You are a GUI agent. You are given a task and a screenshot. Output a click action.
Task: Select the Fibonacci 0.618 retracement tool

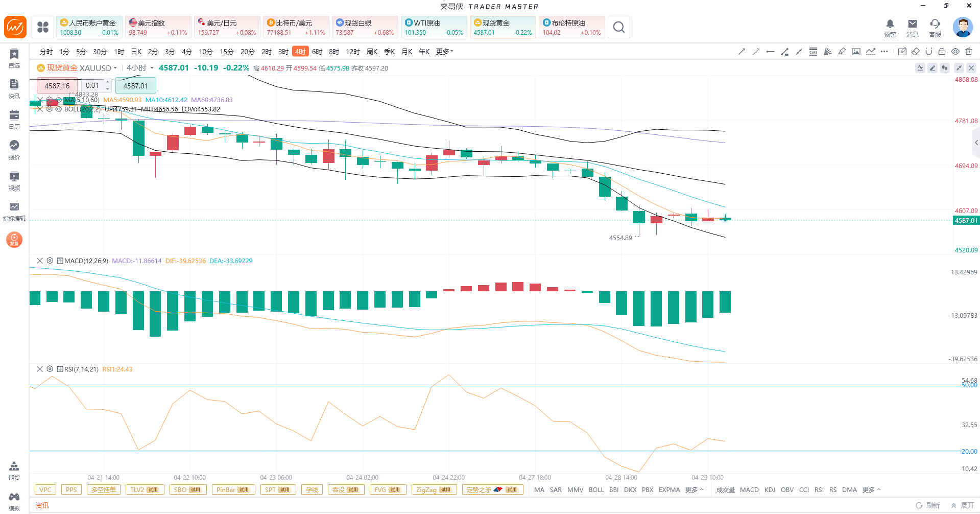pos(813,52)
